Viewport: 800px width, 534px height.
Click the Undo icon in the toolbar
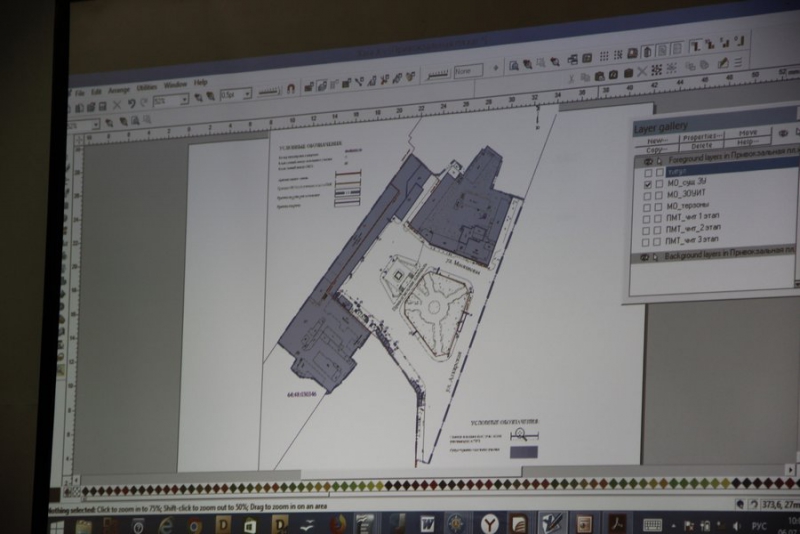pos(131,103)
